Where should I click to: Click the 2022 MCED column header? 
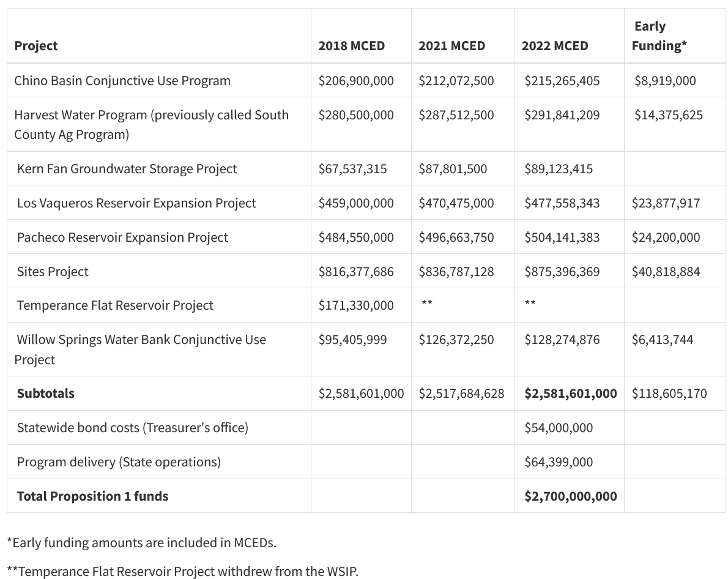click(x=555, y=45)
